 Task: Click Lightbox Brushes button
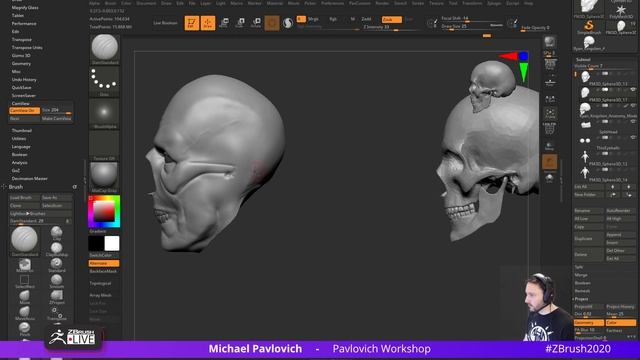[40, 213]
